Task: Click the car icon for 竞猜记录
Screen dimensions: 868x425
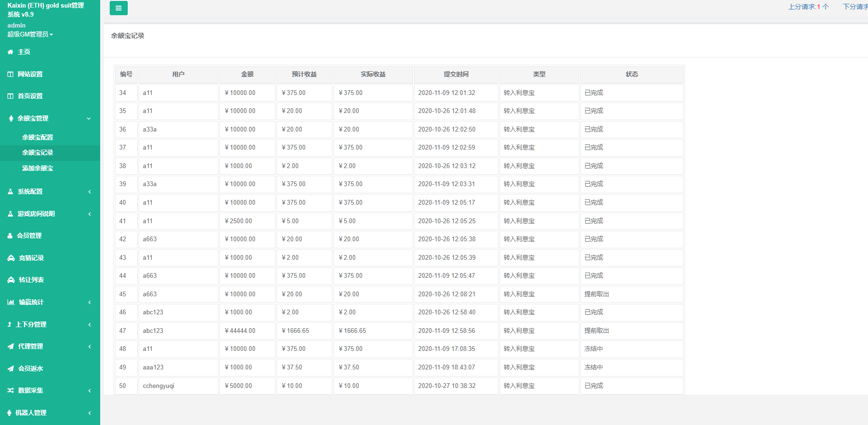Action: coord(11,258)
